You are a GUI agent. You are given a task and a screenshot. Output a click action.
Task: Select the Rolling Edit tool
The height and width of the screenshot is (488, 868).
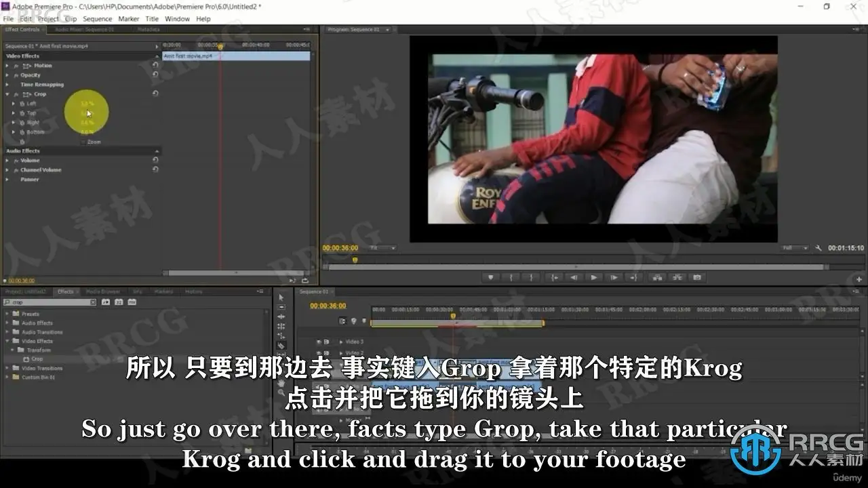[x=281, y=326]
